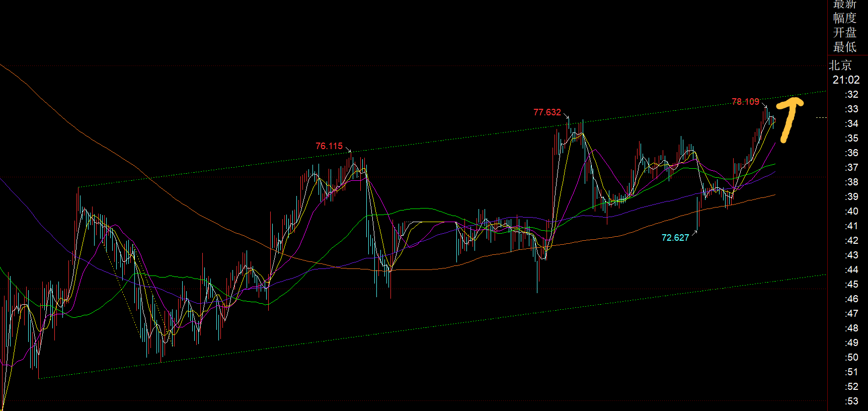Open the 北京 time header
Viewport: 868px width, 411px height.
(x=840, y=65)
